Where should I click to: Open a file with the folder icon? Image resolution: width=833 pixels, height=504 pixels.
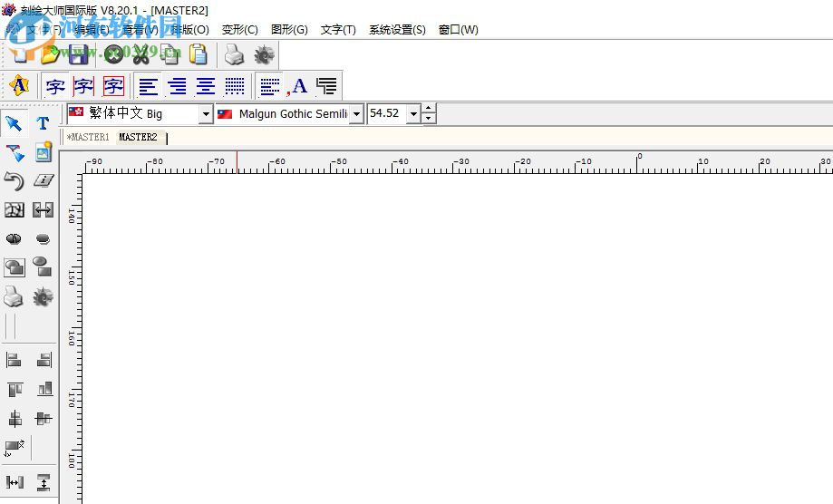50,54
